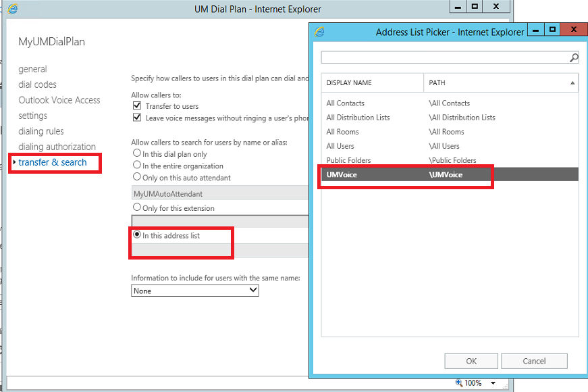588x392 pixels.
Task: Open the dialing authorization section
Action: 57,147
